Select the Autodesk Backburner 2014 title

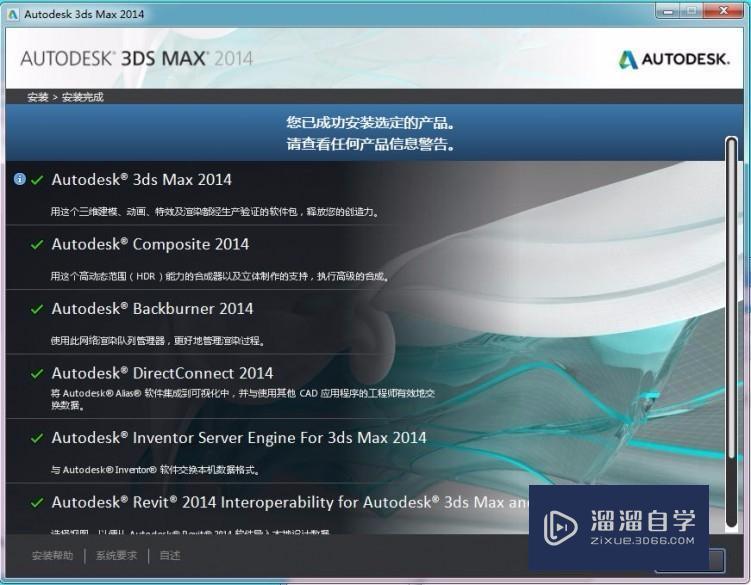[x=152, y=309]
